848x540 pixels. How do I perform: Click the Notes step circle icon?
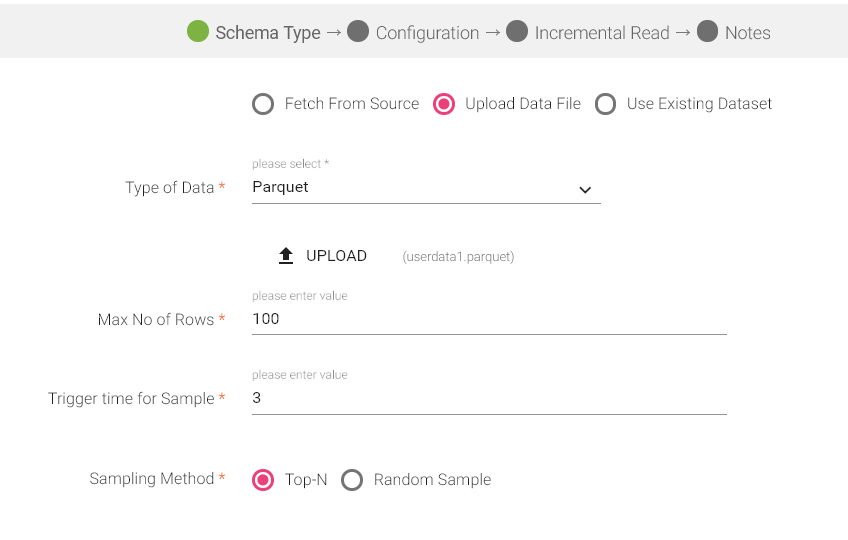(708, 32)
